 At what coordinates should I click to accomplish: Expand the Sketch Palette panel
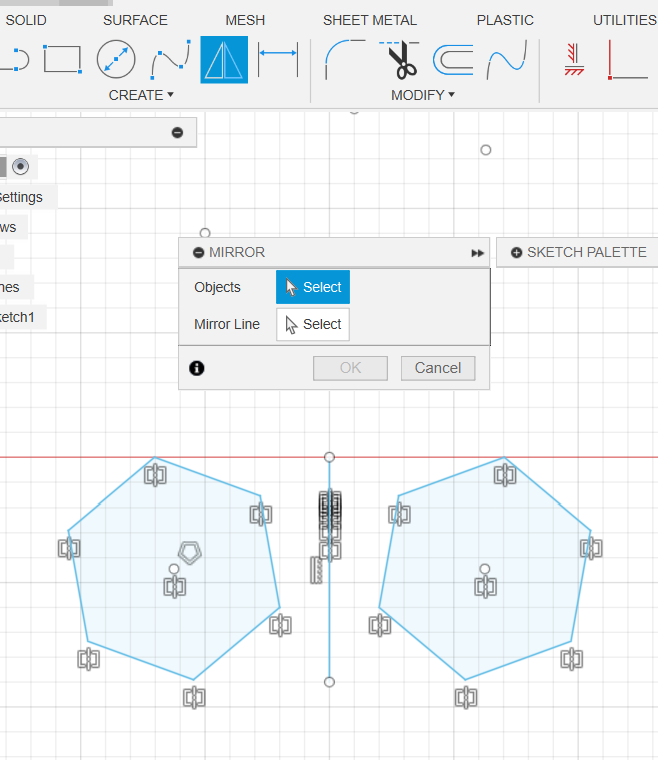coord(517,253)
